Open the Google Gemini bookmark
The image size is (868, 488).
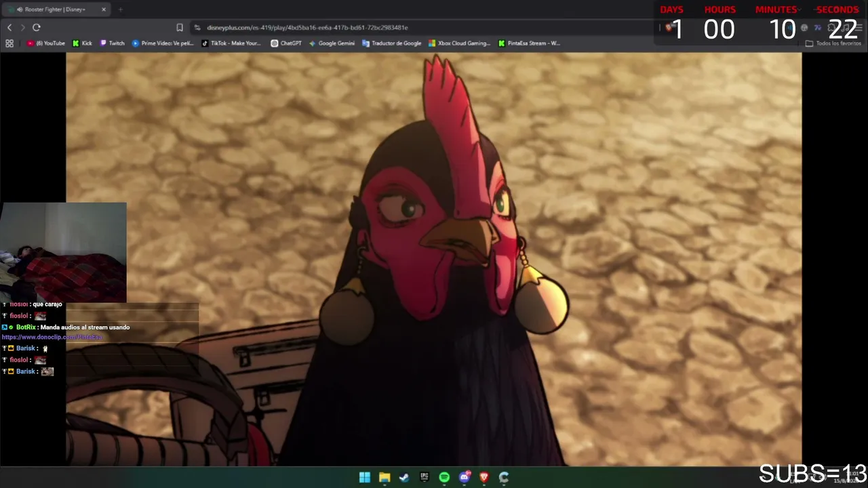pyautogui.click(x=332, y=43)
